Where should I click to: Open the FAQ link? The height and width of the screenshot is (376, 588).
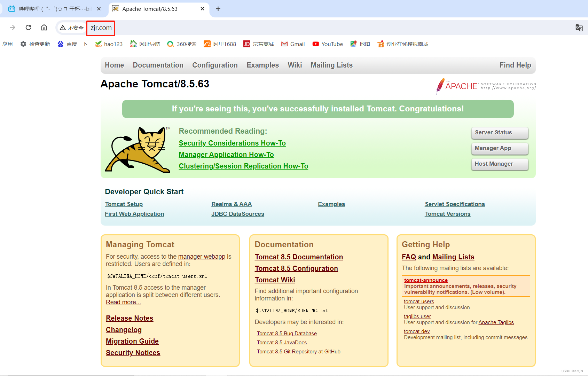(409, 257)
